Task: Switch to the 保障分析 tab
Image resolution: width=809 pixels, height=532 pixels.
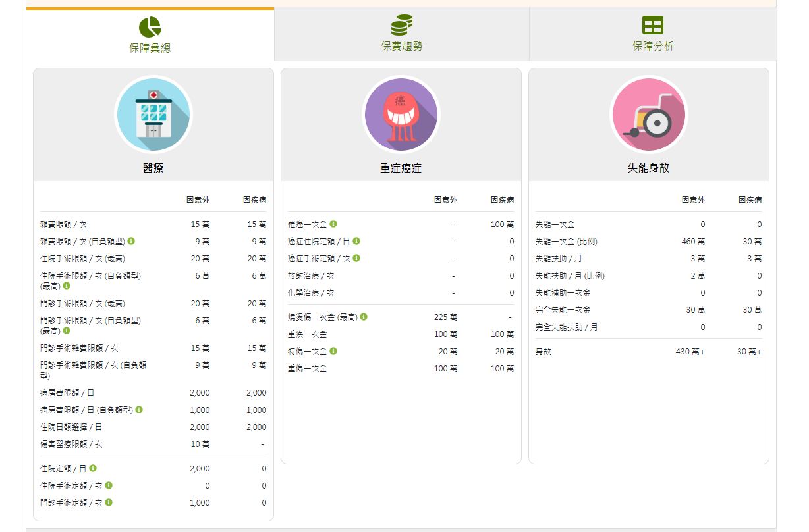Action: point(653,34)
